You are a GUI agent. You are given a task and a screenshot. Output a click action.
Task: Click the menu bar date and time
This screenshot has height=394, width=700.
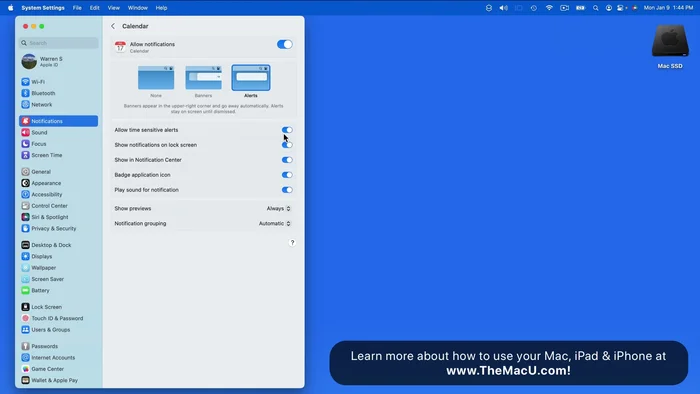click(668, 8)
